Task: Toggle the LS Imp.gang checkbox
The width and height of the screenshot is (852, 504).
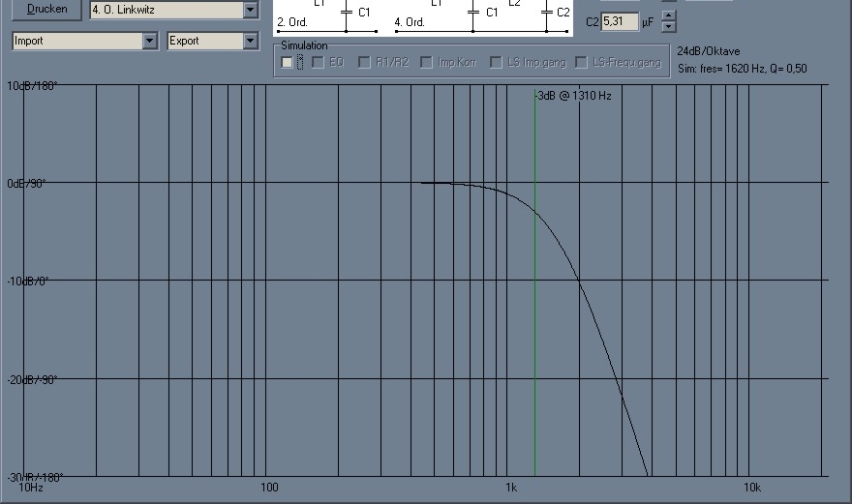Action: pyautogui.click(x=496, y=63)
